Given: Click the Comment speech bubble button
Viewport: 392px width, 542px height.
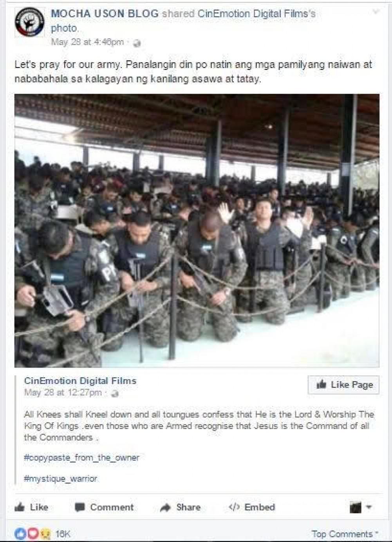Looking at the screenshot, I should pyautogui.click(x=104, y=507).
